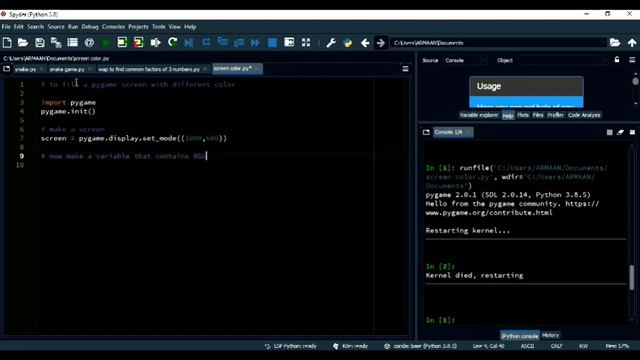The image size is (640, 360).
Task: Open the Help pane options hamburger menu
Action: (x=632, y=60)
